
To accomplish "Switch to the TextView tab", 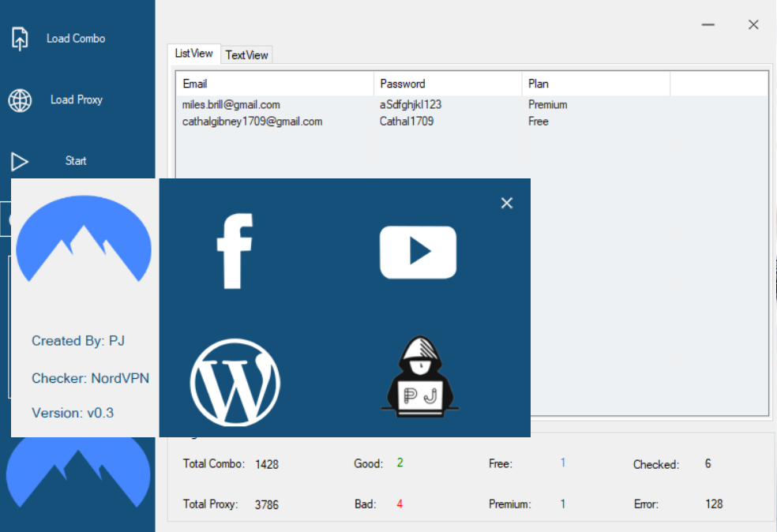I will tap(246, 55).
